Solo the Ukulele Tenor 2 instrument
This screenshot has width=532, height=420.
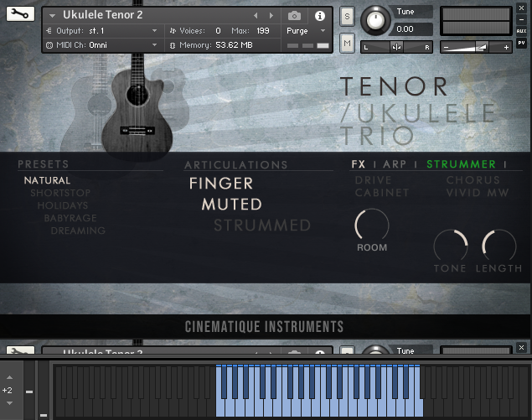coord(347,16)
